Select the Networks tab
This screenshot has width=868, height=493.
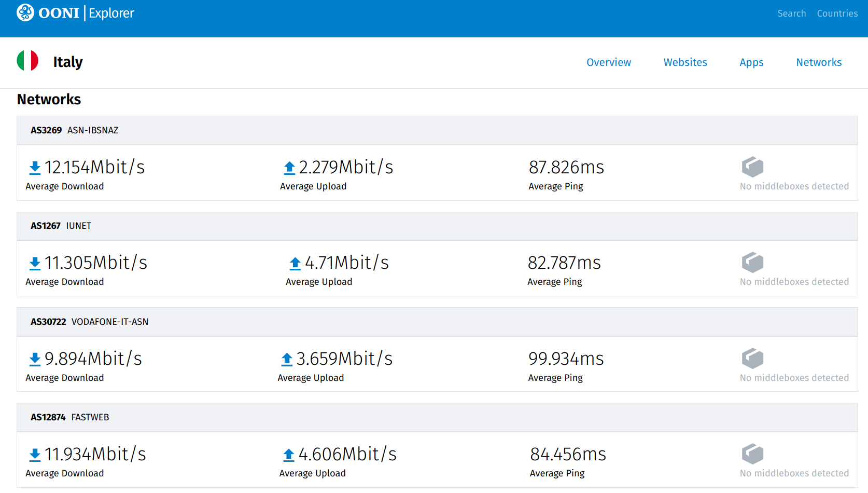pyautogui.click(x=819, y=62)
